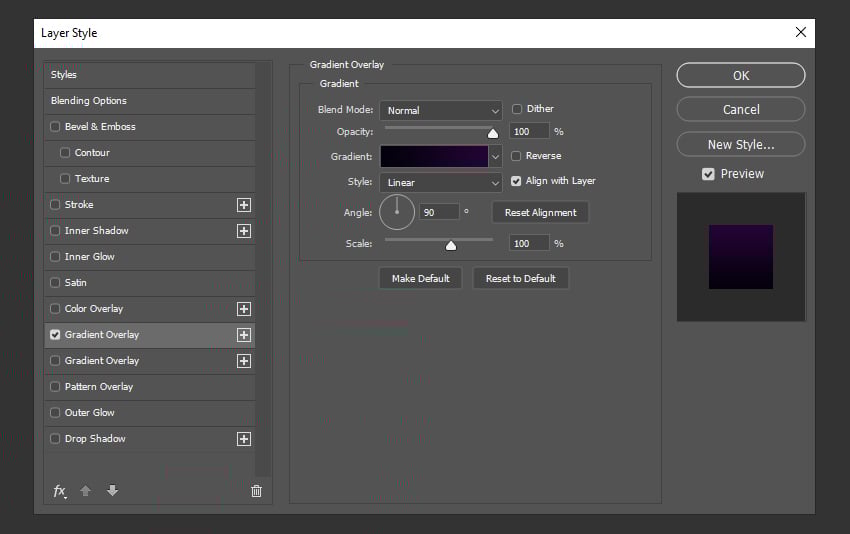Click the Opacity percentage input field
850x534 pixels.
point(529,132)
